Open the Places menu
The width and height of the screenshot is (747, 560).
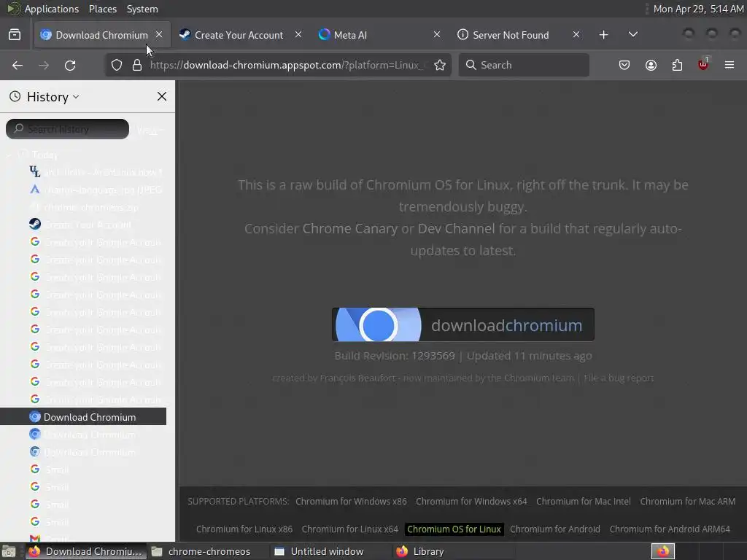(102, 9)
